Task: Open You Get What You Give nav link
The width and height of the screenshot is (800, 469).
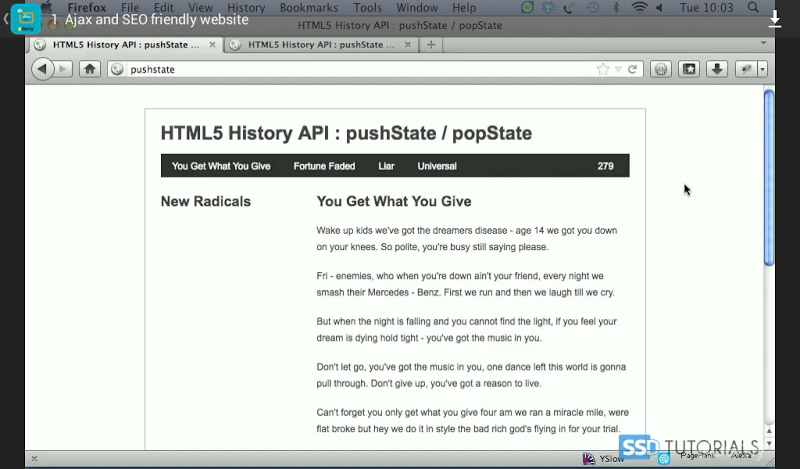Action: point(221,166)
